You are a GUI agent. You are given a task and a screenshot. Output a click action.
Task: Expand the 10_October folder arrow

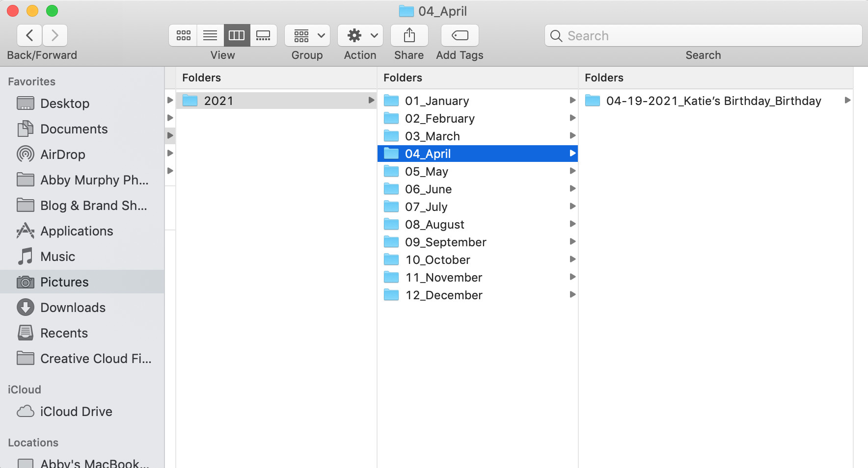(572, 259)
